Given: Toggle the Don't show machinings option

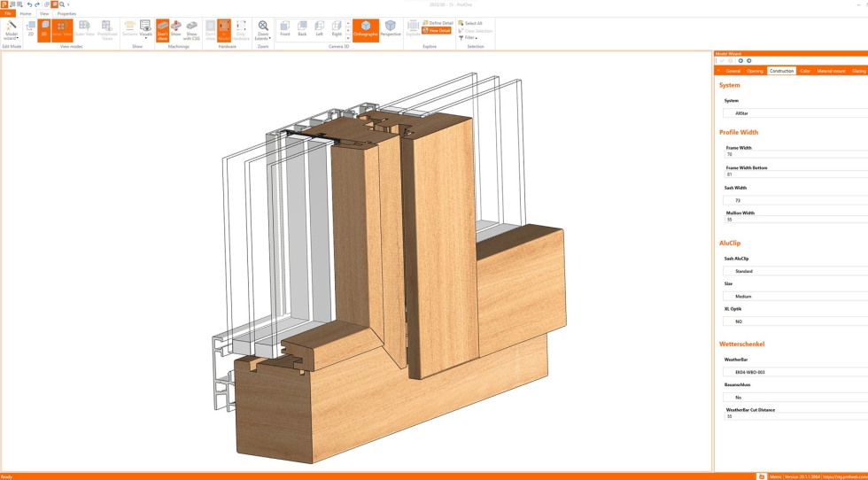Looking at the screenshot, I should click(162, 30).
